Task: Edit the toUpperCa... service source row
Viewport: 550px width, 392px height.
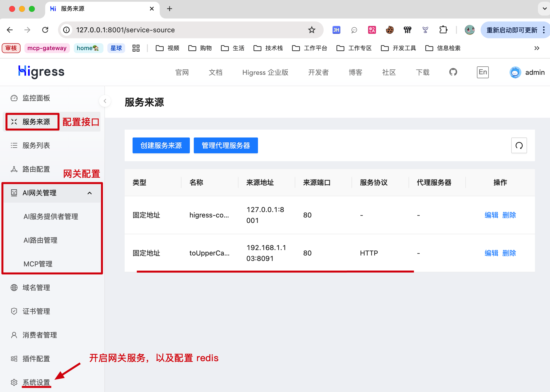Action: [x=491, y=253]
